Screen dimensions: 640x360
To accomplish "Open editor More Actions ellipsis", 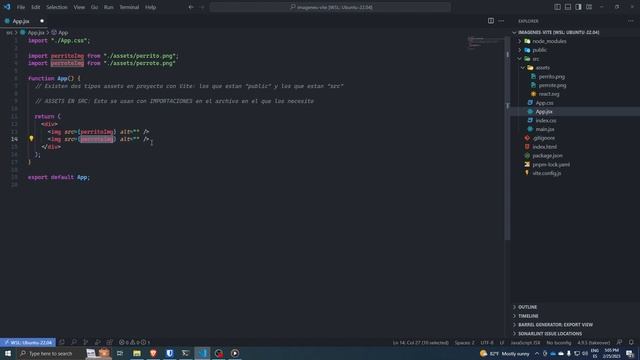I will (x=501, y=21).
